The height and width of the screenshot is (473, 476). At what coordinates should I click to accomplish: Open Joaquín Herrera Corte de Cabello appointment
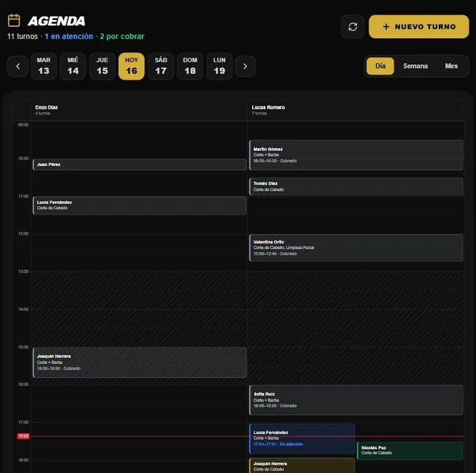pos(302,466)
